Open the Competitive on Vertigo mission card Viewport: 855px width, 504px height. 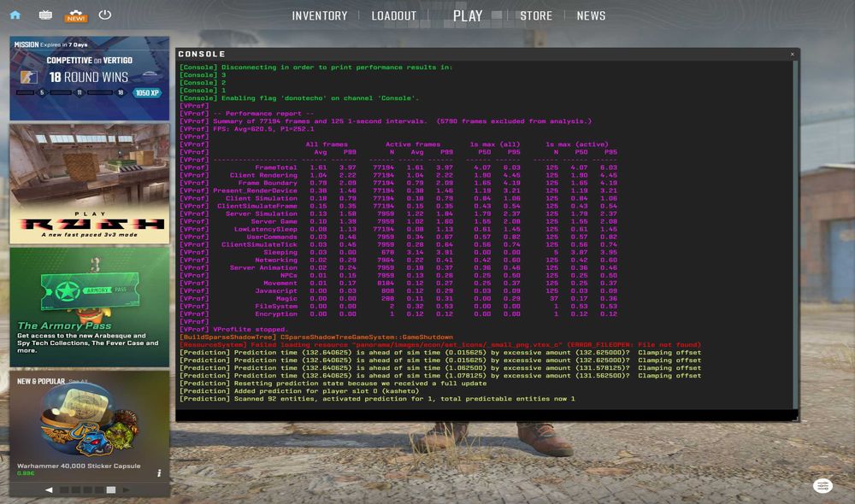90,79
